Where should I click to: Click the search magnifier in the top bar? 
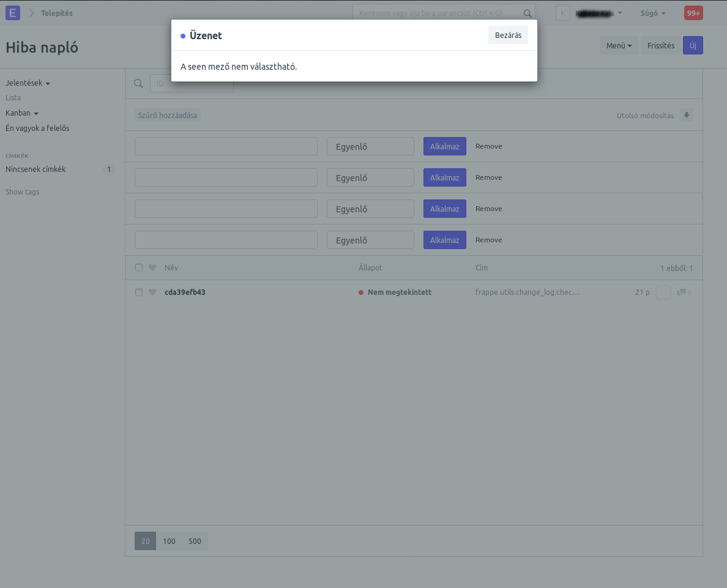point(527,13)
